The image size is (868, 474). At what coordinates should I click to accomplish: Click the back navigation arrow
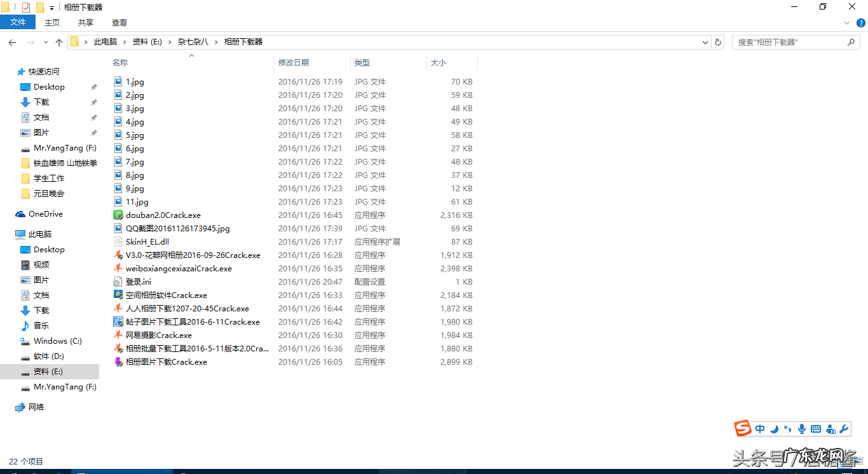(x=12, y=42)
